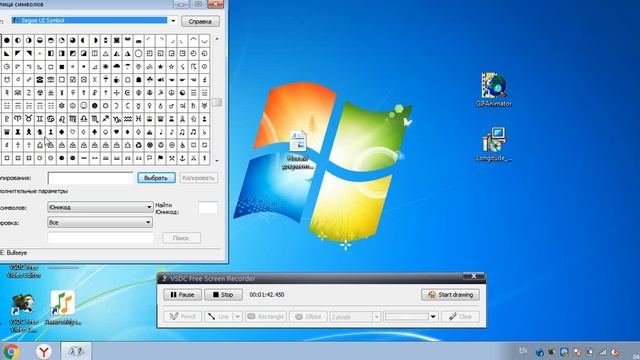Select the white smiley face symbol
The height and width of the screenshot is (360, 640).
(84, 106)
